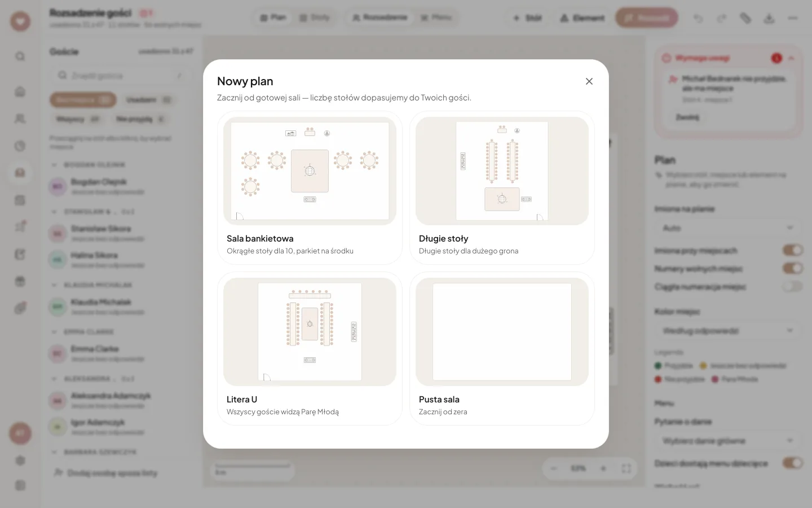Viewport: 812px width, 508px height.
Task: Switch to the Stoły tab
Action: tap(314, 17)
